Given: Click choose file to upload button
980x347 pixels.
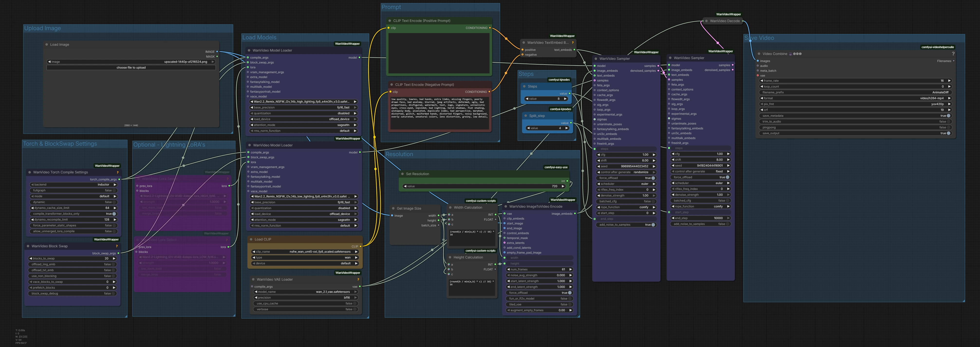Looking at the screenshot, I should [x=131, y=68].
